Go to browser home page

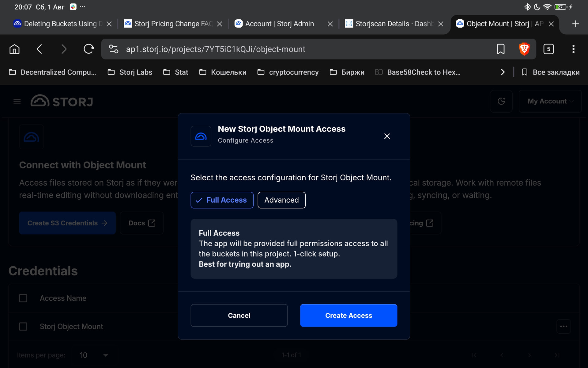pyautogui.click(x=14, y=49)
